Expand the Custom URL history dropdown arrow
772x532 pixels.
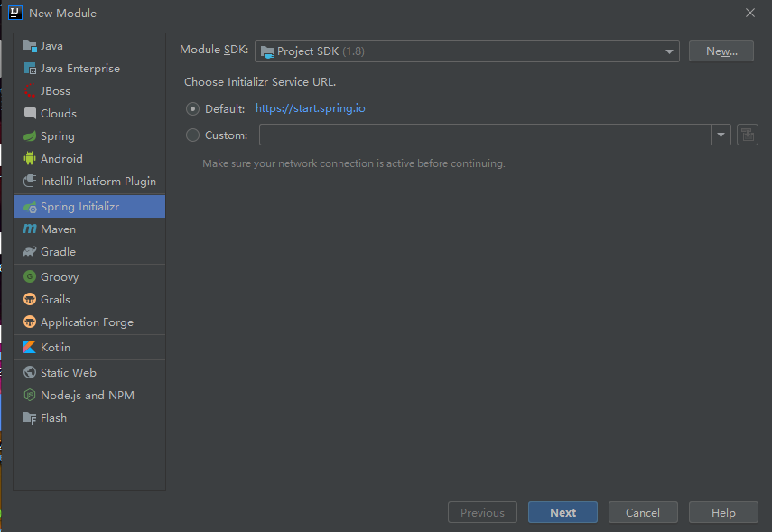[721, 135]
